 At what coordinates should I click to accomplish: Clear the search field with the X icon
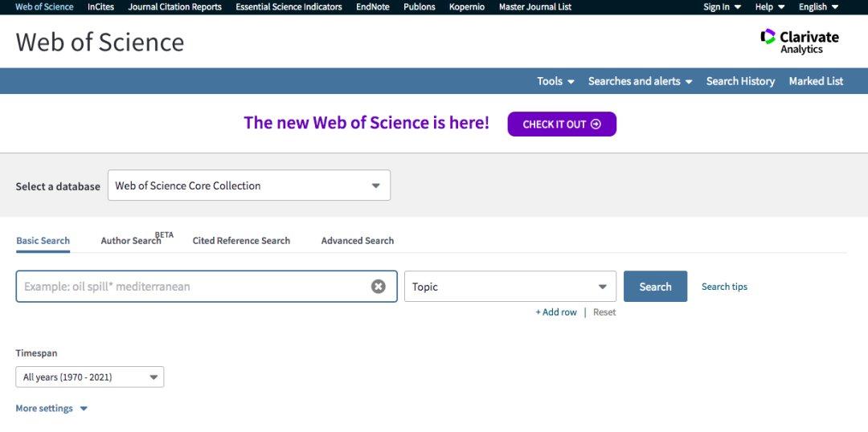tap(378, 287)
